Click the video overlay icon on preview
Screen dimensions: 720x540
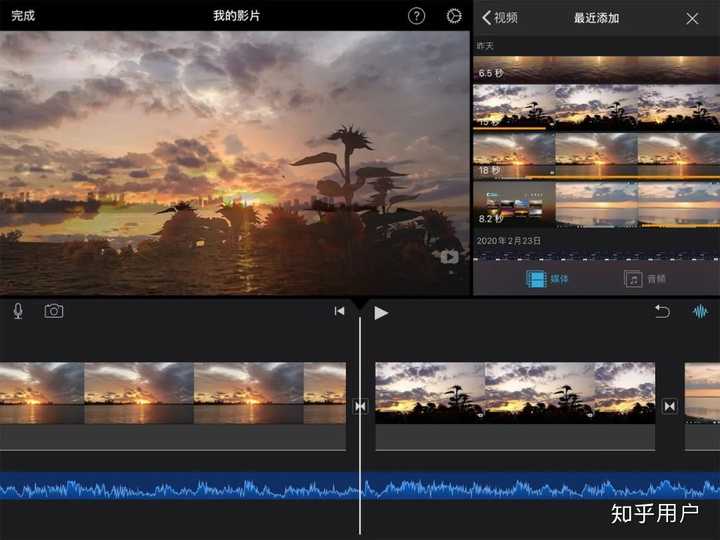tap(449, 257)
